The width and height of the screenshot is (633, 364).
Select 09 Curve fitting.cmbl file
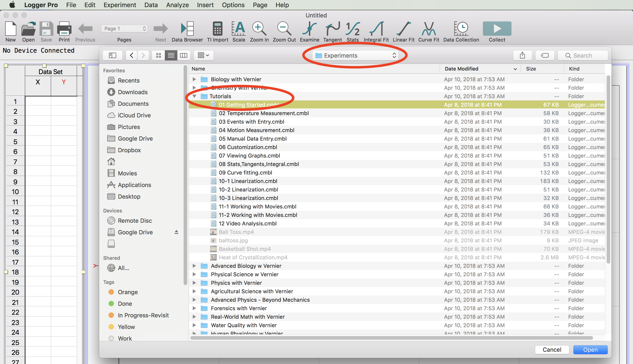coord(397,173)
